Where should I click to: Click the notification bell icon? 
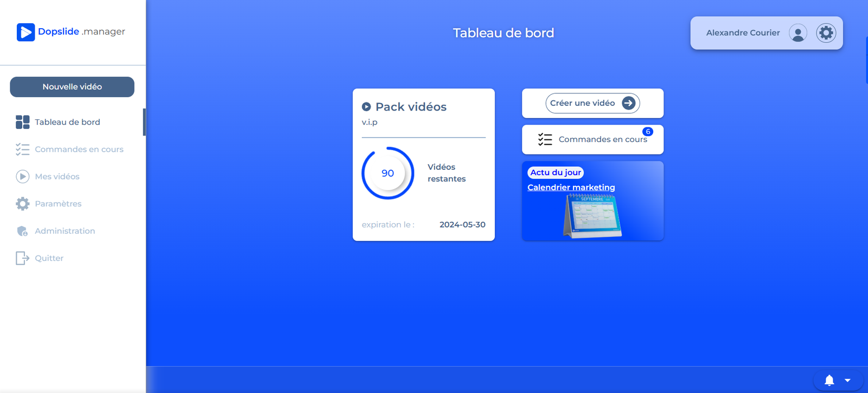click(829, 381)
